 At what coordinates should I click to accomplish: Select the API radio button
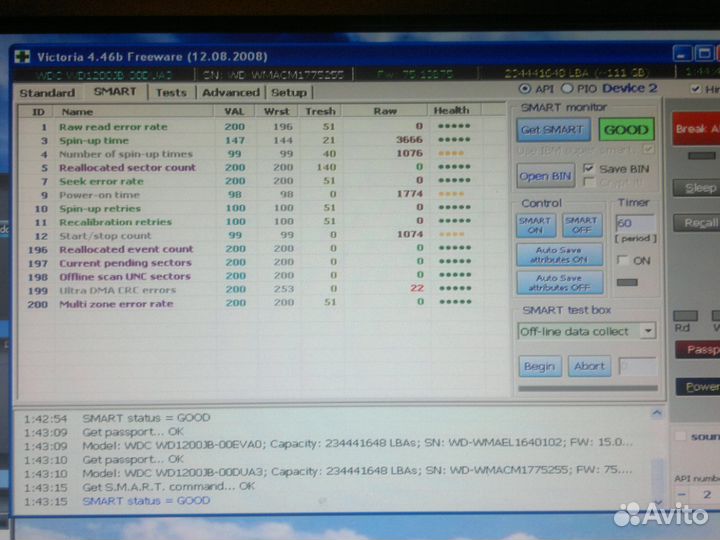click(x=525, y=89)
